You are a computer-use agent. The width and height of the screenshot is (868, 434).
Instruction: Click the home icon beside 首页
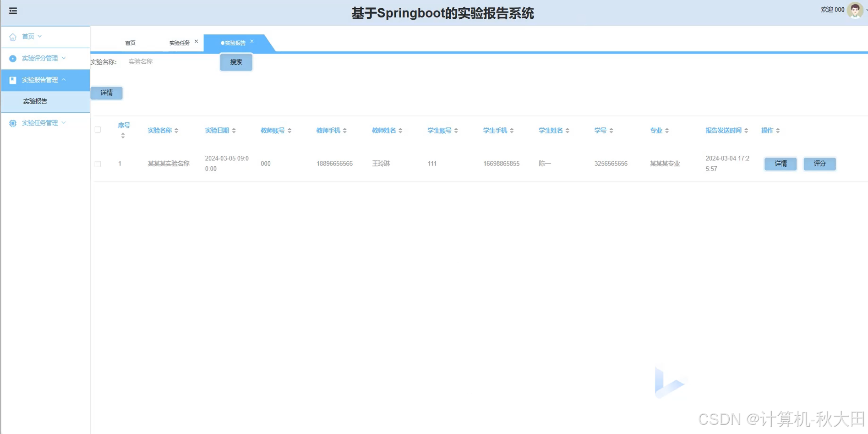12,36
